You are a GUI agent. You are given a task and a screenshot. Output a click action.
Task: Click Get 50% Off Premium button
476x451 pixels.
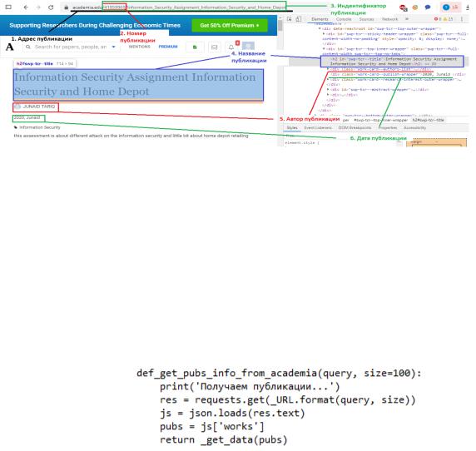[x=230, y=26]
